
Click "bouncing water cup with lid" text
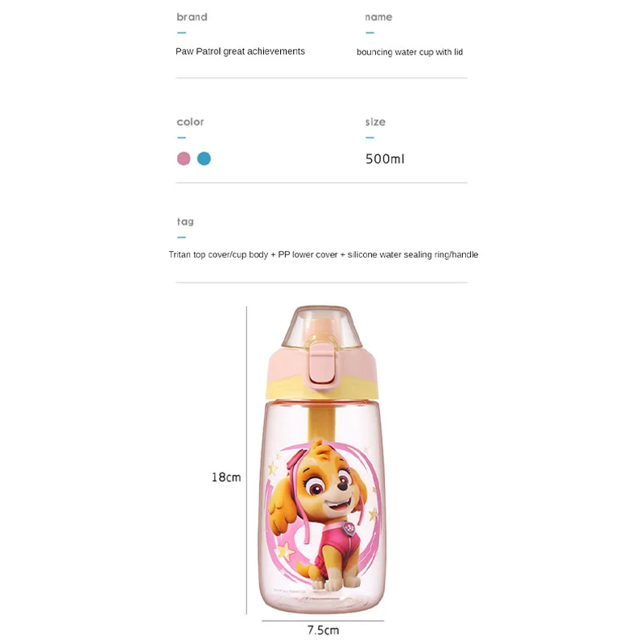click(410, 52)
